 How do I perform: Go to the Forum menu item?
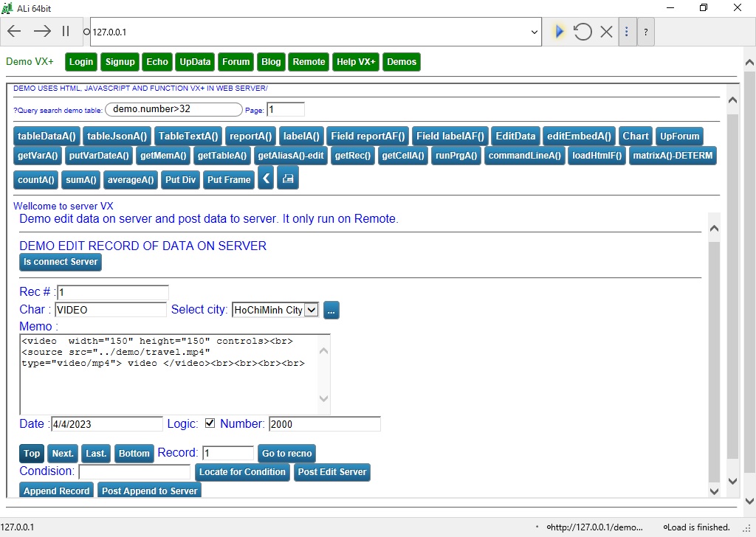tap(236, 62)
